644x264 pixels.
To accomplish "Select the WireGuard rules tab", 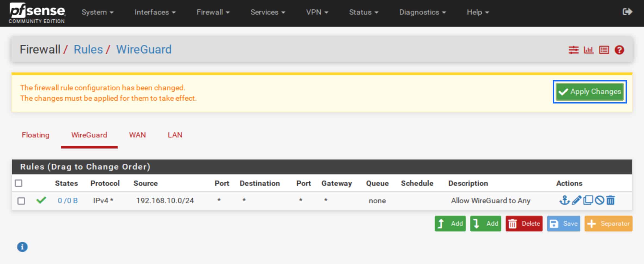I will (89, 135).
